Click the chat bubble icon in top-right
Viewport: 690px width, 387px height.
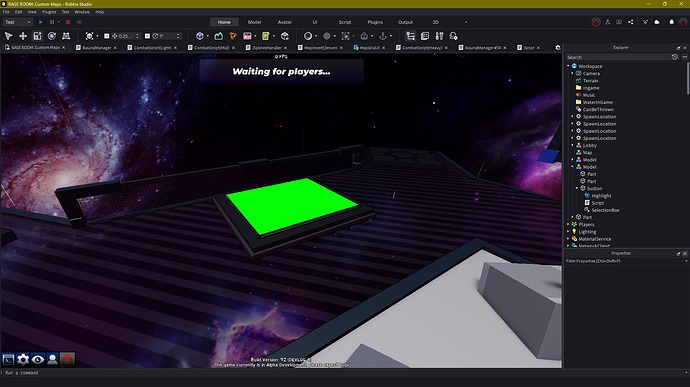click(x=619, y=22)
